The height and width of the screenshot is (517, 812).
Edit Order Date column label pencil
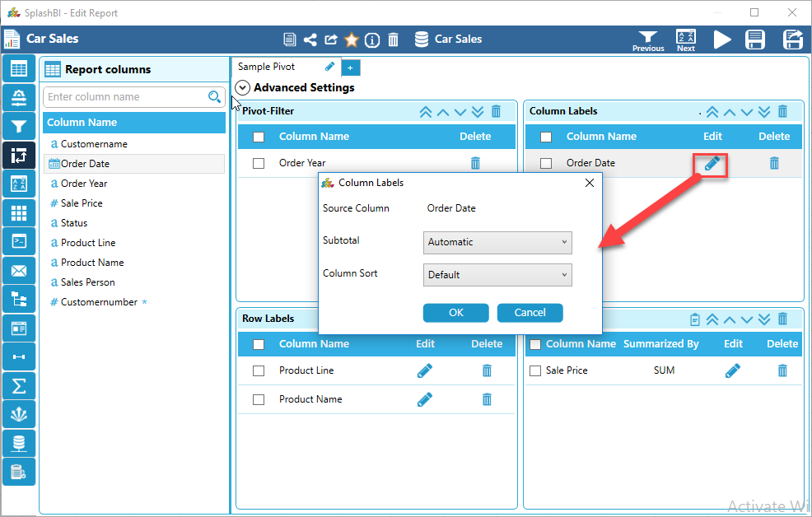(x=712, y=163)
